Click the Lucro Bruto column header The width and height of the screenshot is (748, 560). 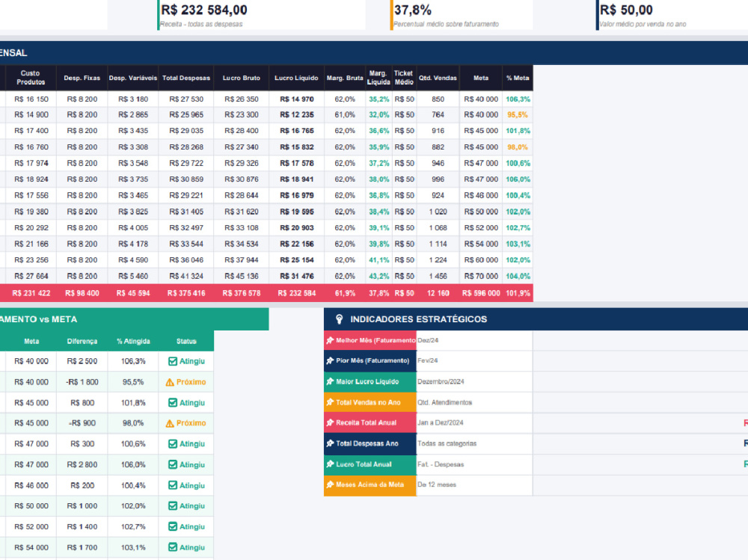tap(242, 78)
